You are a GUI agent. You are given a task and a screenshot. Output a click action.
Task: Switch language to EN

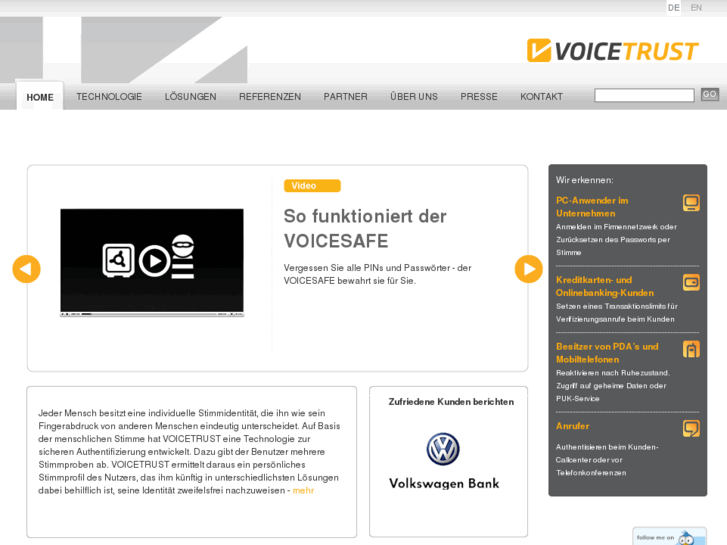point(696,8)
